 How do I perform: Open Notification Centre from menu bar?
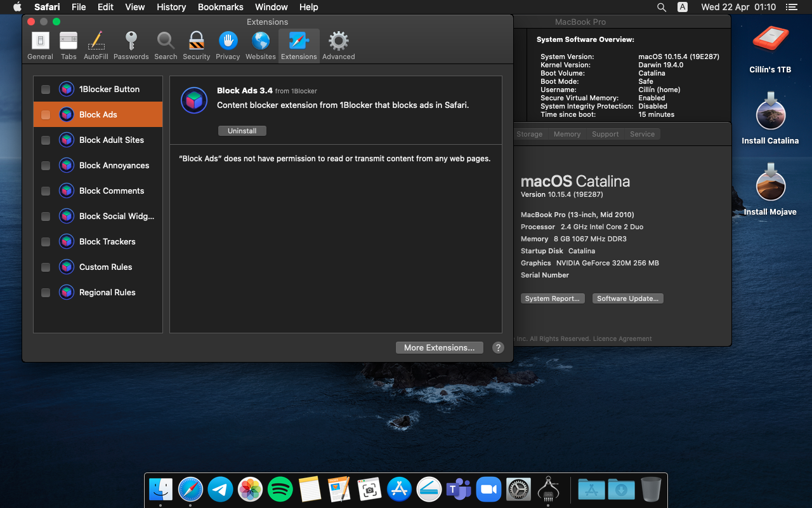(791, 7)
